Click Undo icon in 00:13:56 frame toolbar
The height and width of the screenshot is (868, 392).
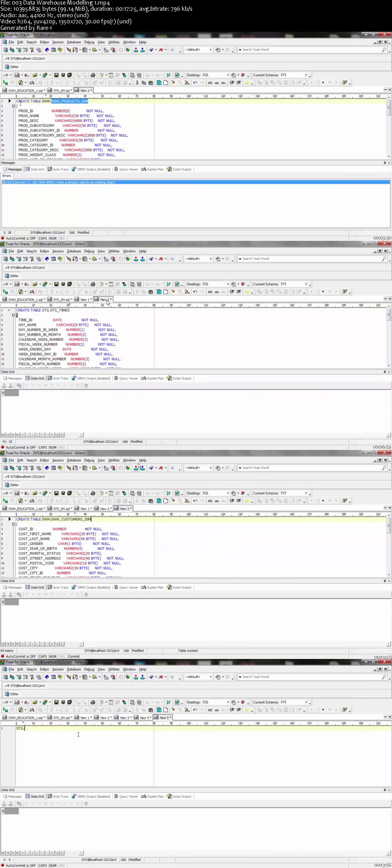(195, 709)
